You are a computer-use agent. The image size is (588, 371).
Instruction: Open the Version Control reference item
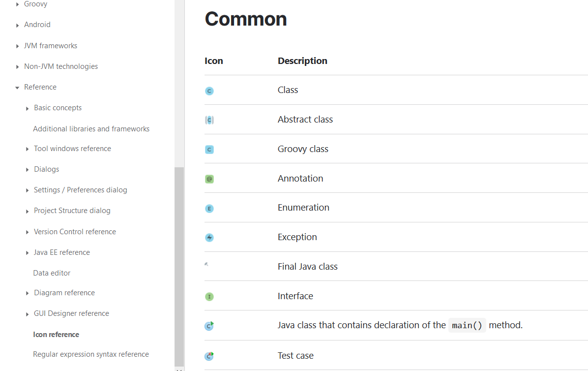pos(75,232)
